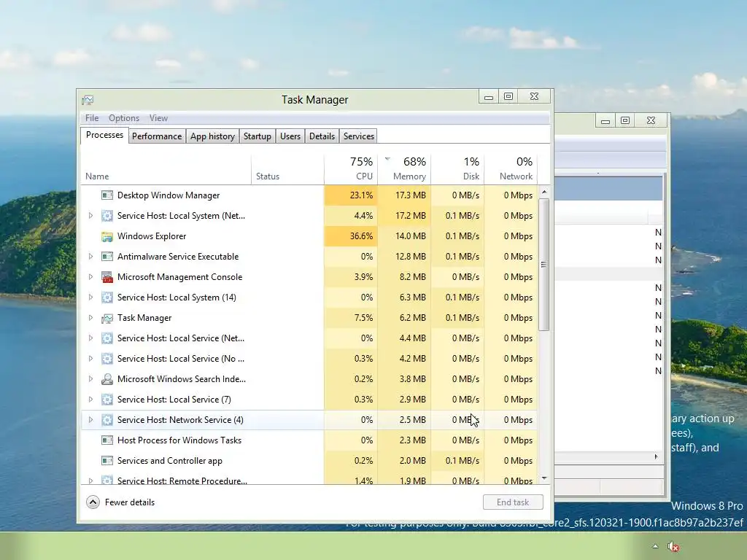Viewport: 747px width, 560px height.
Task: Click gear icon of Service Host: Local Service (Net...
Action: 107,338
